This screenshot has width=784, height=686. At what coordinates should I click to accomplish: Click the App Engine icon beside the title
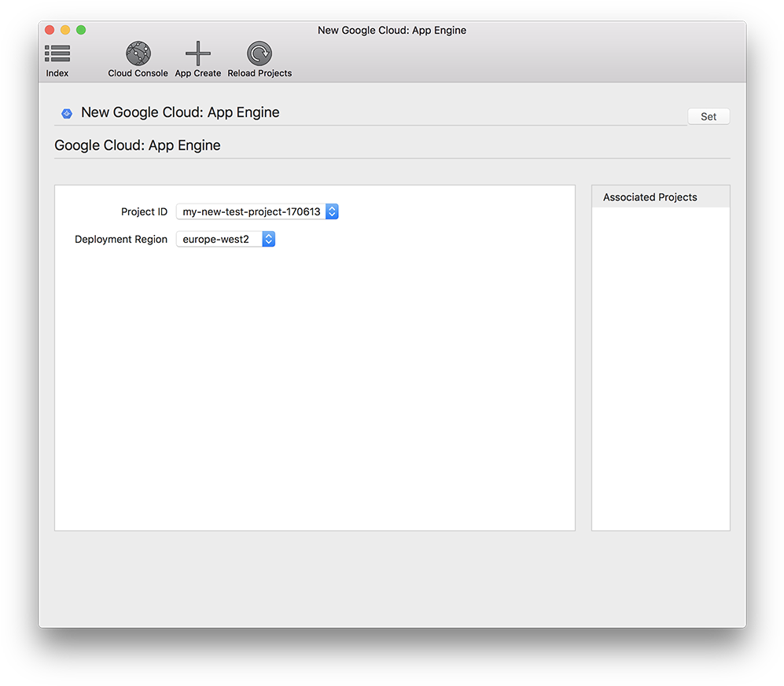tap(67, 112)
